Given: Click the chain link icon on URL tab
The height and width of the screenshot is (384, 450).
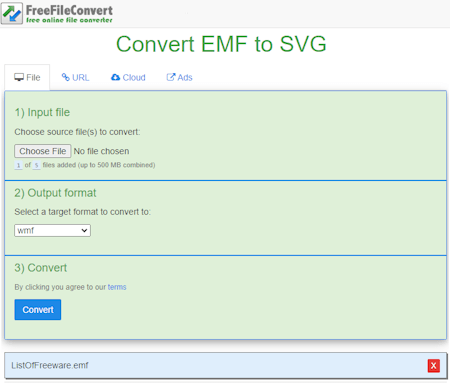Looking at the screenshot, I should 66,77.
